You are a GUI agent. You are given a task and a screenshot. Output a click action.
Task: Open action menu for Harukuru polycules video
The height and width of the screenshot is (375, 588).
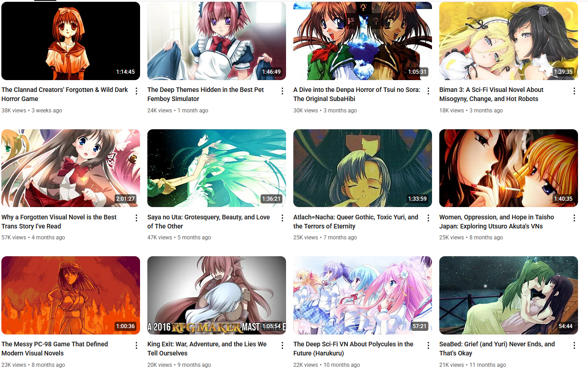pos(428,345)
